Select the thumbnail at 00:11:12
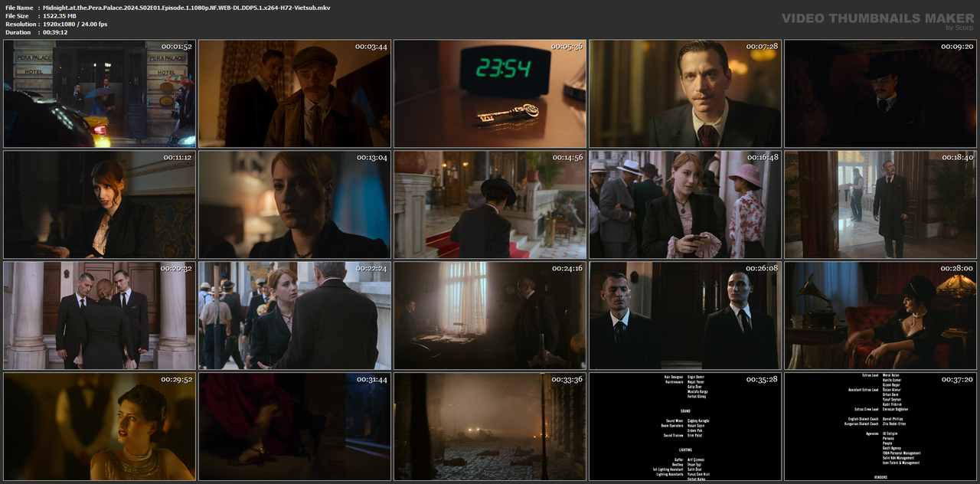The width and height of the screenshot is (980, 484). pos(100,204)
